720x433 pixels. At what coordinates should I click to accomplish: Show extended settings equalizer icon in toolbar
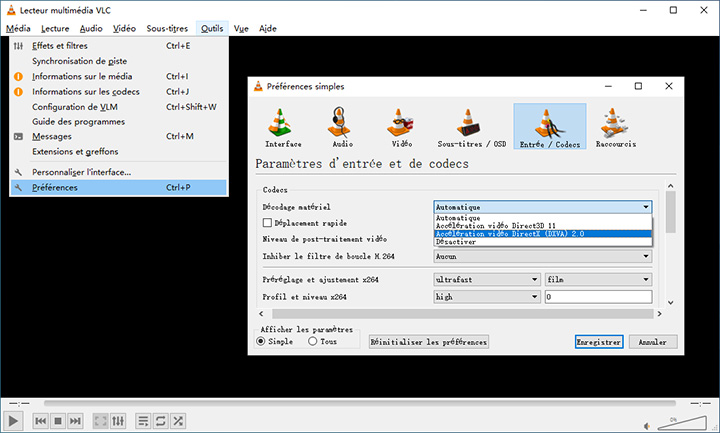pyautogui.click(x=118, y=421)
